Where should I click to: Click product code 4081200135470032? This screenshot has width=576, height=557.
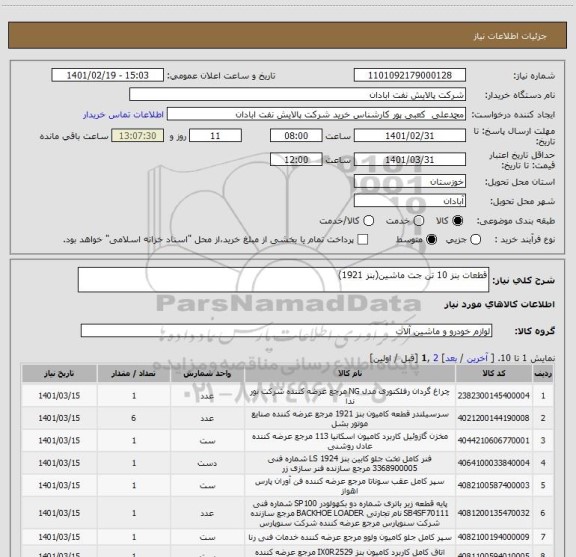[x=494, y=513]
